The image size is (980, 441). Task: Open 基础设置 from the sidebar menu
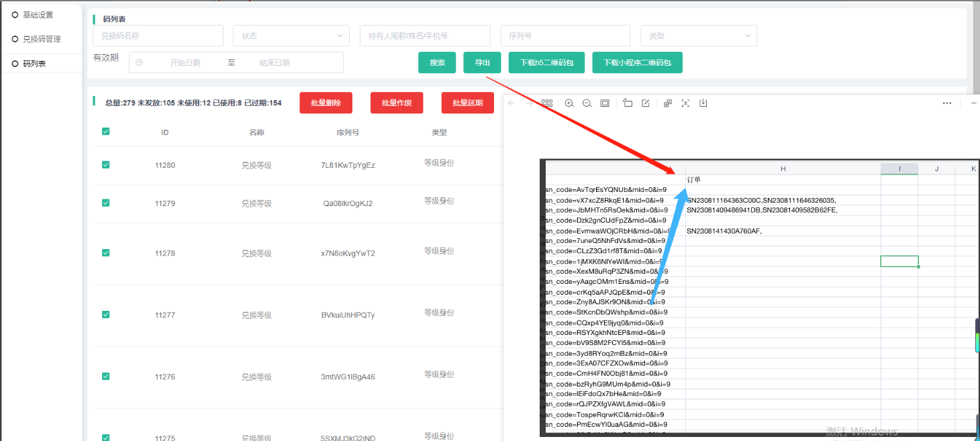coord(38,15)
